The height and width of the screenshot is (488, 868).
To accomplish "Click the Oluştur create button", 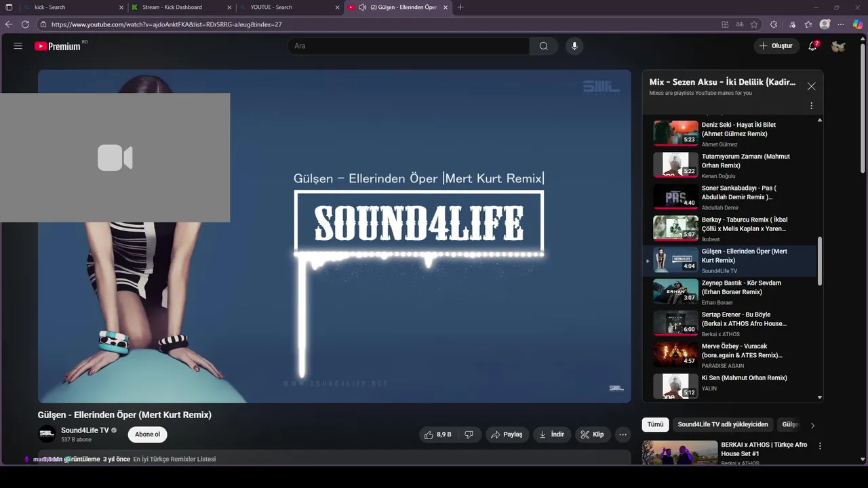I will pos(776,46).
